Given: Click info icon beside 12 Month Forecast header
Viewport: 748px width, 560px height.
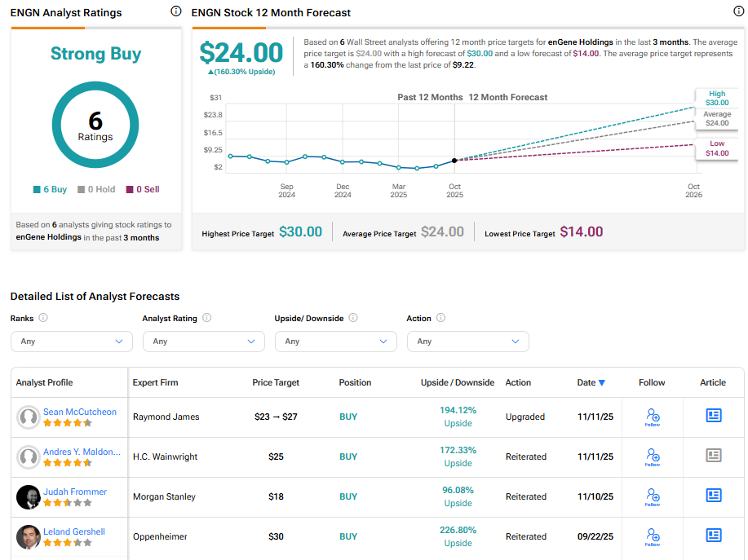Looking at the screenshot, I should click(x=739, y=11).
